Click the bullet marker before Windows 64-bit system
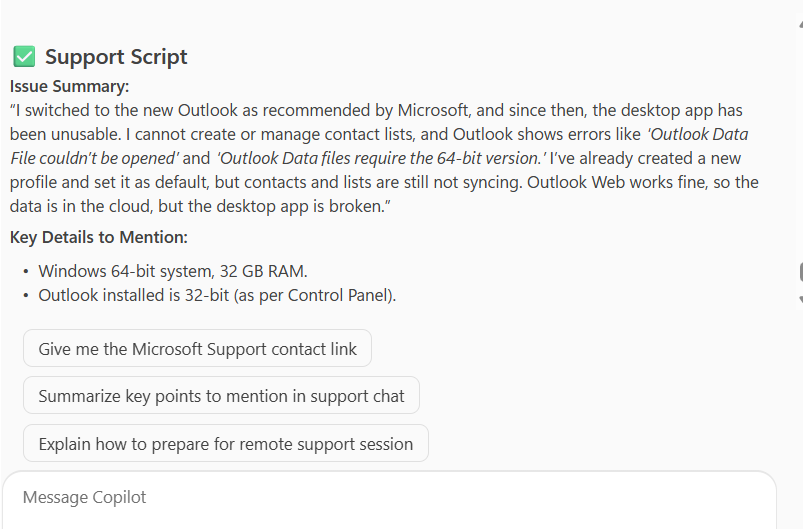Viewport: 803px width, 529px height. 26,271
